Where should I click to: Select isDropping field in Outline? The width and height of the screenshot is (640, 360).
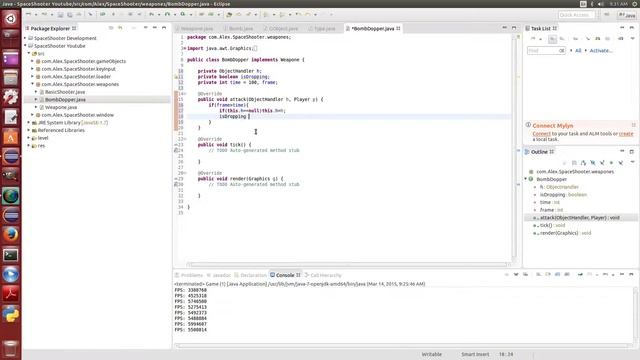(x=563, y=195)
